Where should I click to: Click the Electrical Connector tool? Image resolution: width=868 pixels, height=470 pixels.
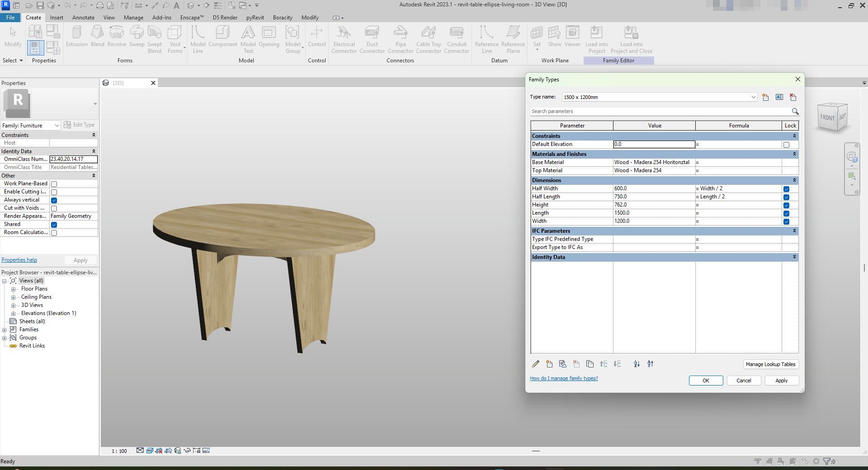[x=344, y=39]
